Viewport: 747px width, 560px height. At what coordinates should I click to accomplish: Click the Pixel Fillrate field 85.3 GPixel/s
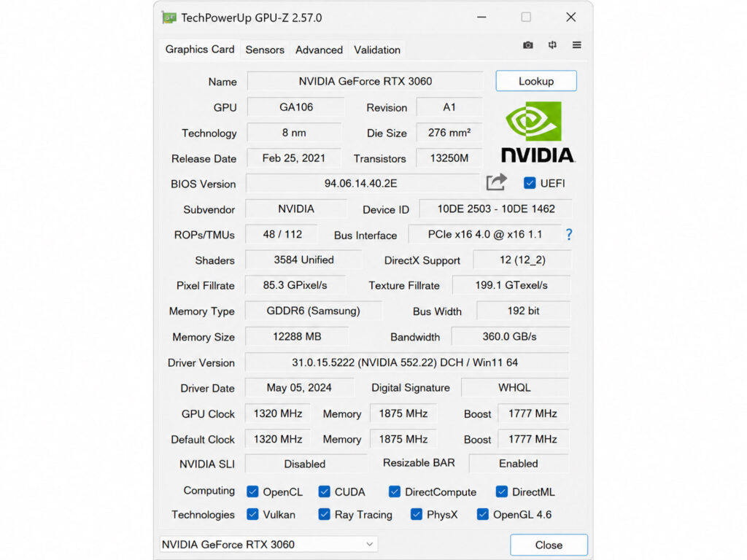tap(295, 285)
